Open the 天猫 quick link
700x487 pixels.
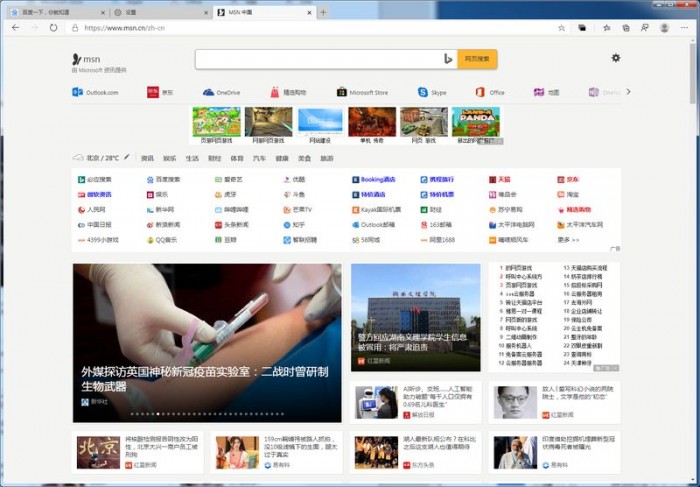(500, 179)
